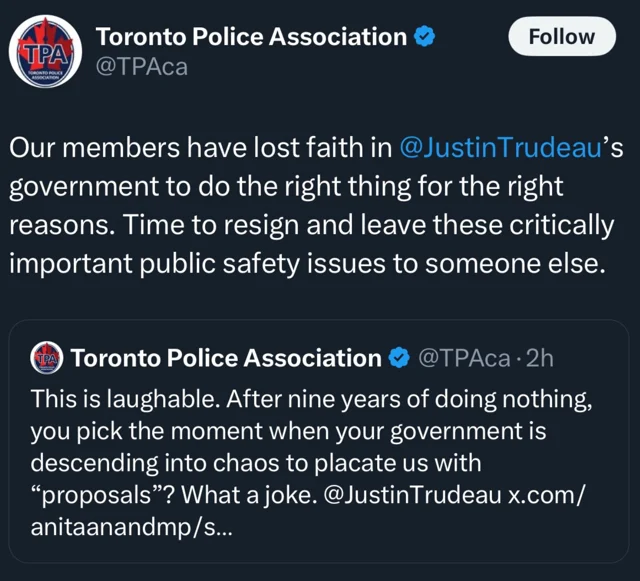Select the Toronto Police Association name in the quoted post

point(226,358)
